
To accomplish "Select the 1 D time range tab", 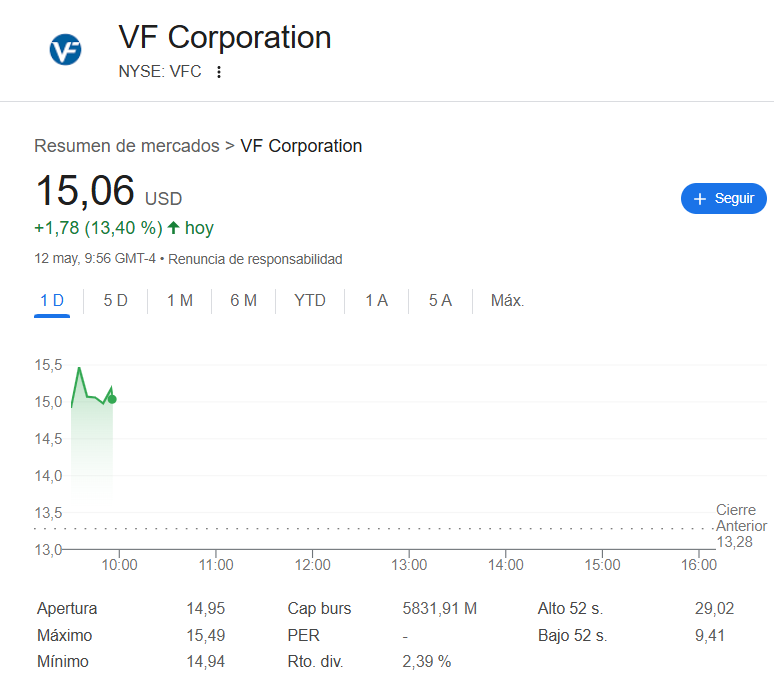I will tap(52, 301).
